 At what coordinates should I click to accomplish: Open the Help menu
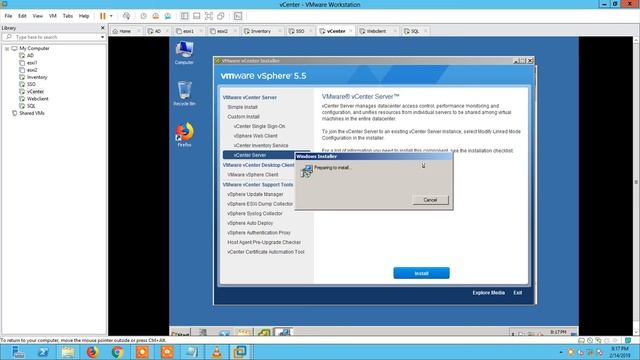pyautogui.click(x=84, y=16)
